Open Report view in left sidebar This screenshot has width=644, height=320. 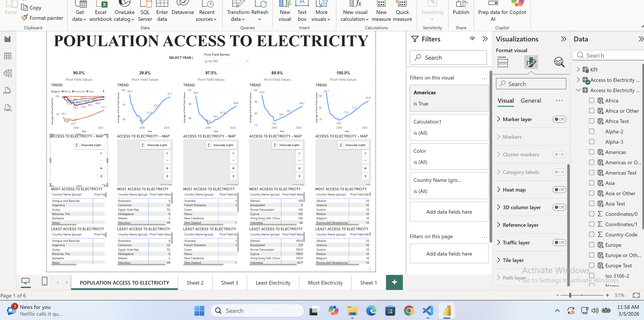pos(8,39)
